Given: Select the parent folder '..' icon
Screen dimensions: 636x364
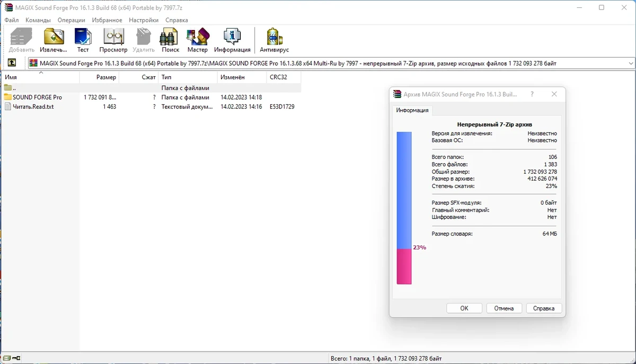Looking at the screenshot, I should coord(7,88).
